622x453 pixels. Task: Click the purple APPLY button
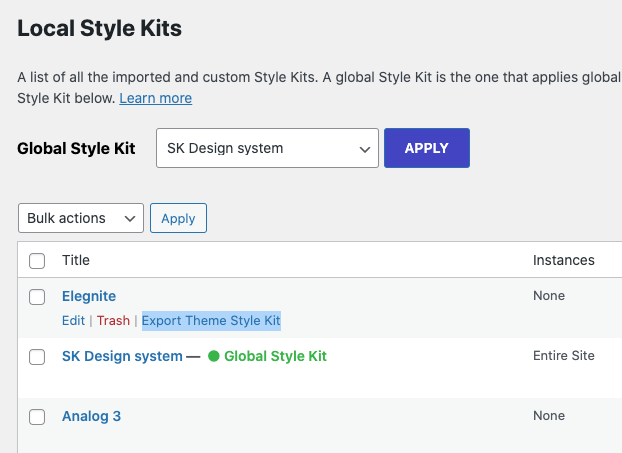coord(427,148)
